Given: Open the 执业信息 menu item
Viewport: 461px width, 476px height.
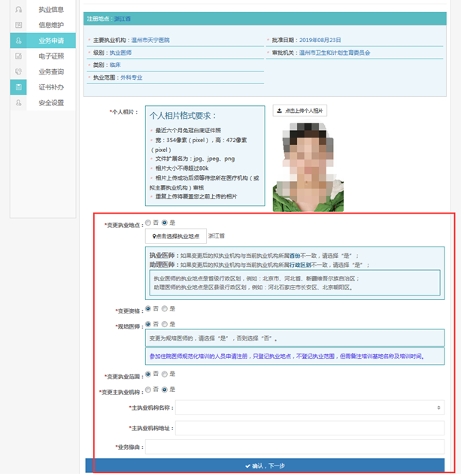Looking at the screenshot, I should coord(51,9).
